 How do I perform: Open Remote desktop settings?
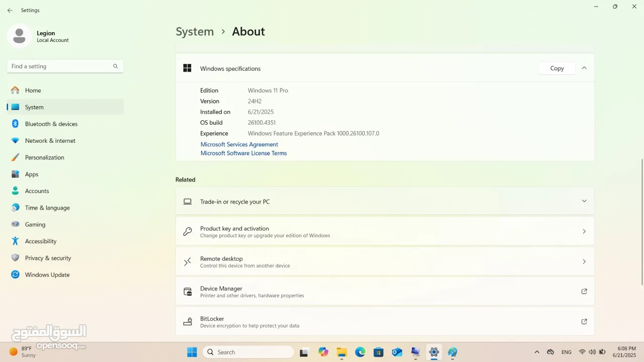click(385, 261)
